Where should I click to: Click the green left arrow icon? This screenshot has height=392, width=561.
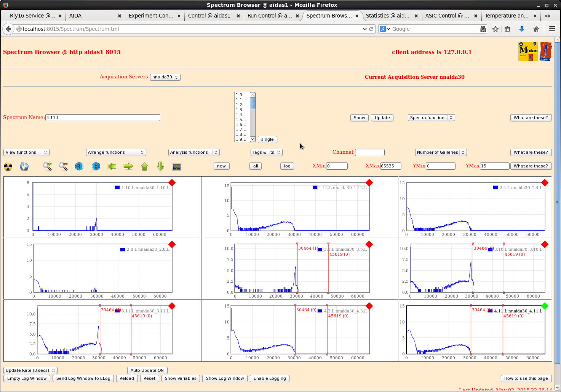(x=112, y=166)
